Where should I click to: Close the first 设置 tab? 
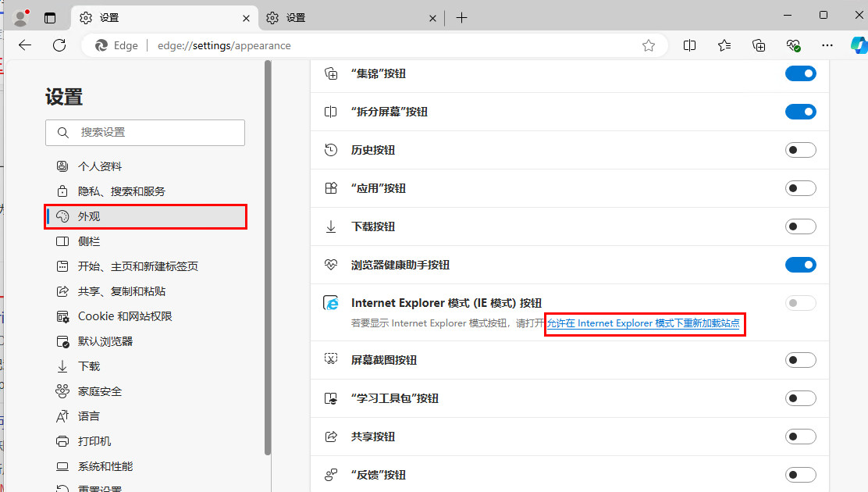pos(247,18)
